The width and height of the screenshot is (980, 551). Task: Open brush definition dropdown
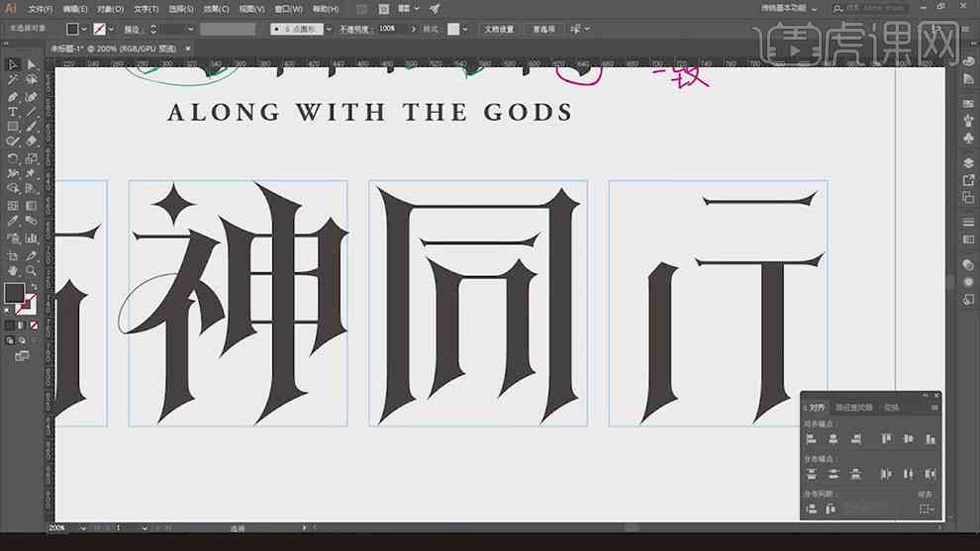pyautogui.click(x=329, y=29)
